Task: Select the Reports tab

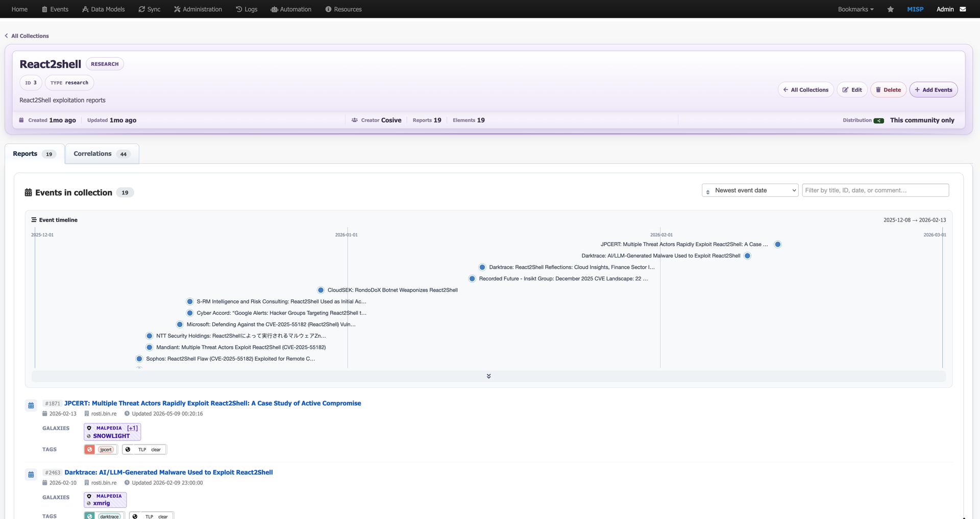Action: (34, 154)
